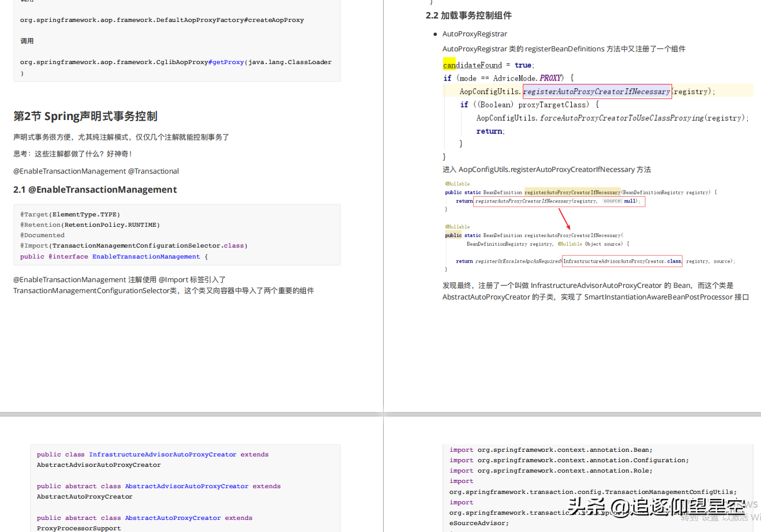Click the import line ending 'annotation.Bean;'
761x532 pixels.
551,450
